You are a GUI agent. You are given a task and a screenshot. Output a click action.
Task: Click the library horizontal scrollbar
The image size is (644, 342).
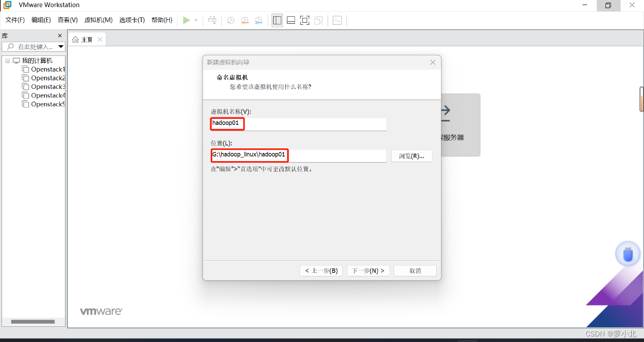click(33, 322)
